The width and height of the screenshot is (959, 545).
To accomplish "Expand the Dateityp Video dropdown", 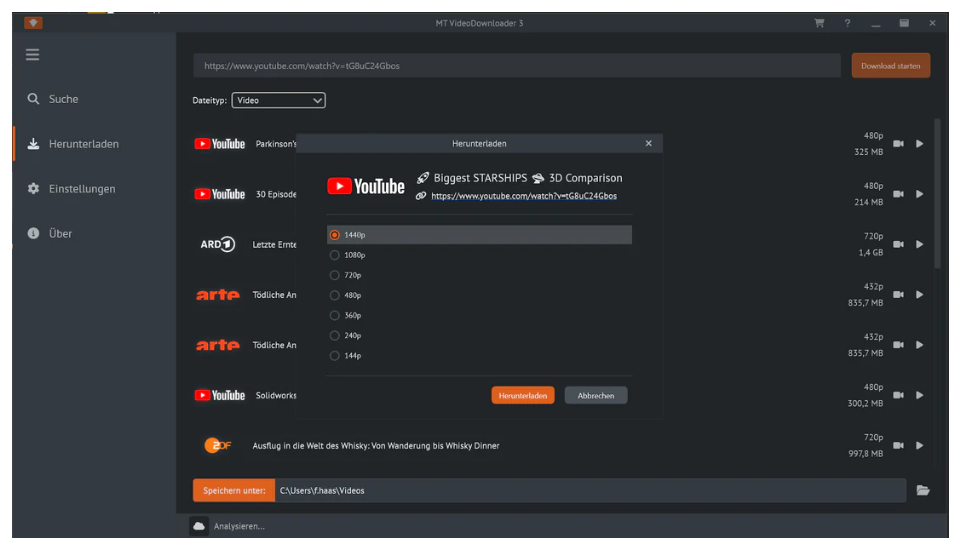I will click(278, 100).
